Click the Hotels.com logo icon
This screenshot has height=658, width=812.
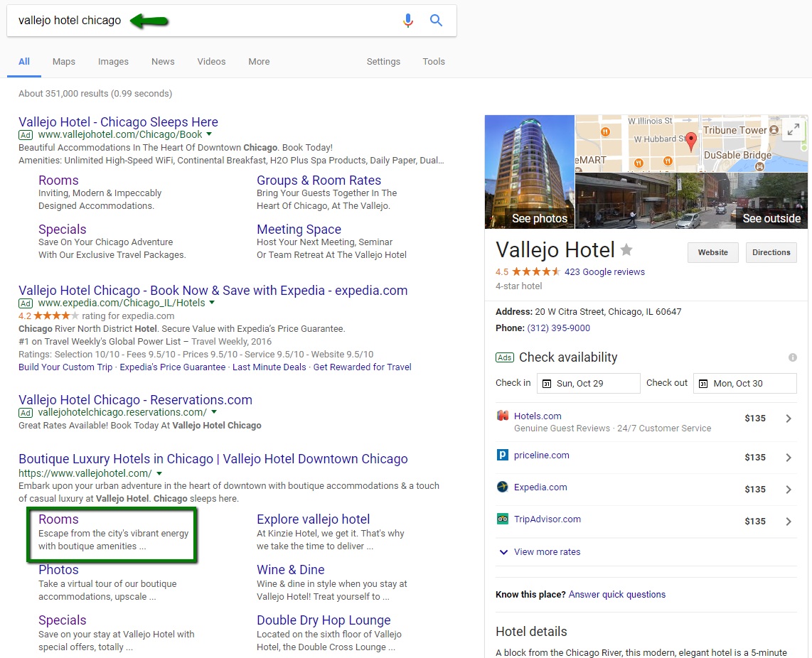pyautogui.click(x=502, y=416)
